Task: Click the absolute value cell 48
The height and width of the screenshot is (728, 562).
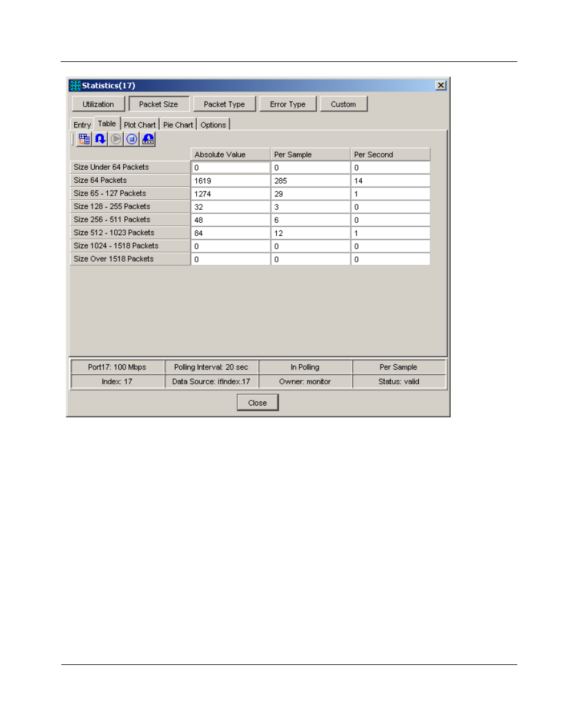Action: pos(230,220)
